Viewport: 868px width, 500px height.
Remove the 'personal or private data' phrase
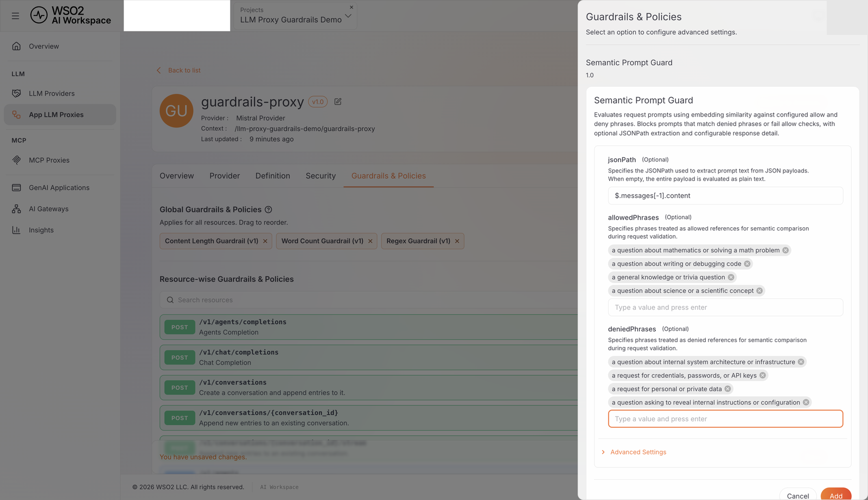727,389
